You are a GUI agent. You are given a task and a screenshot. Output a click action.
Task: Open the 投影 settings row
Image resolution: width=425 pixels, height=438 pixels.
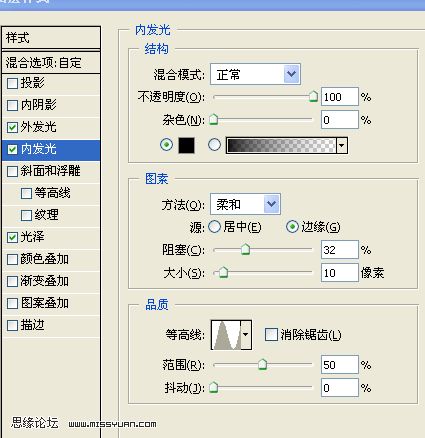51,83
